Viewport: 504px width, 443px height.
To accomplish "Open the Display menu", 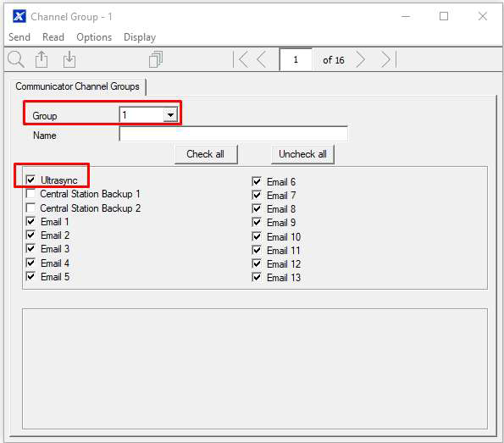I will click(140, 37).
